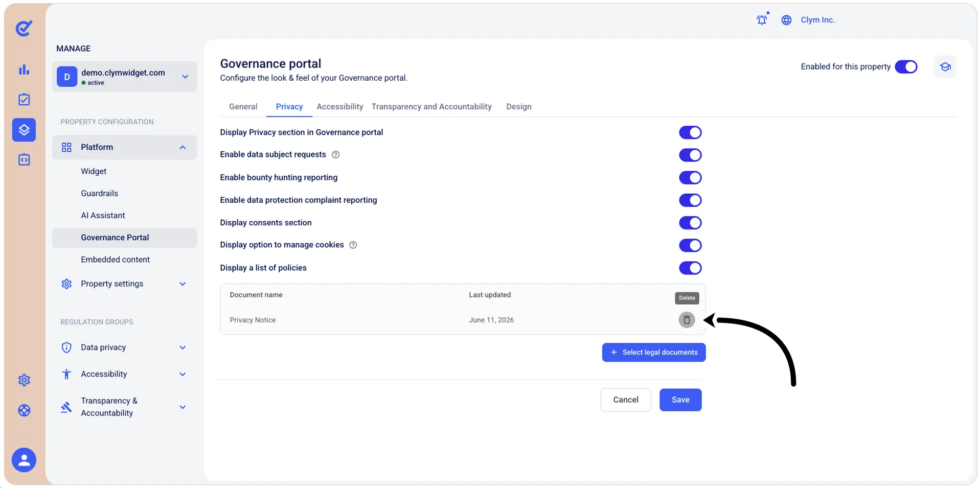The image size is (980, 488).
Task: Delete the Privacy Notice document
Action: 687,320
